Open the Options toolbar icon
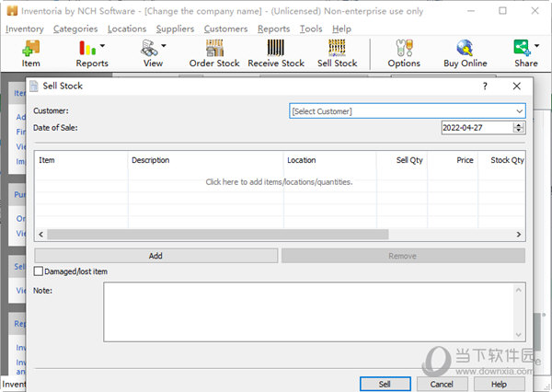The height and width of the screenshot is (392, 552). (404, 48)
